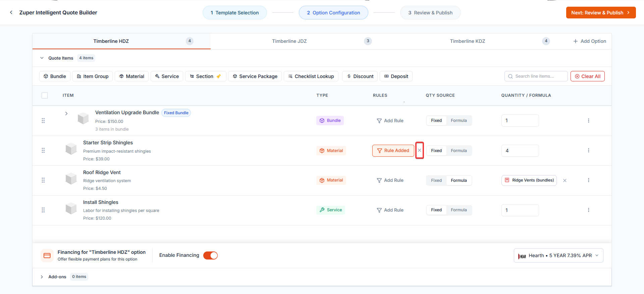Add a Material line item
The width and height of the screenshot is (644, 294).
[132, 76]
